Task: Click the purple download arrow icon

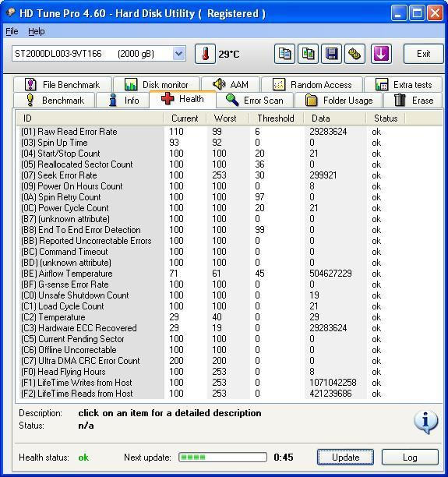Action: (x=381, y=54)
